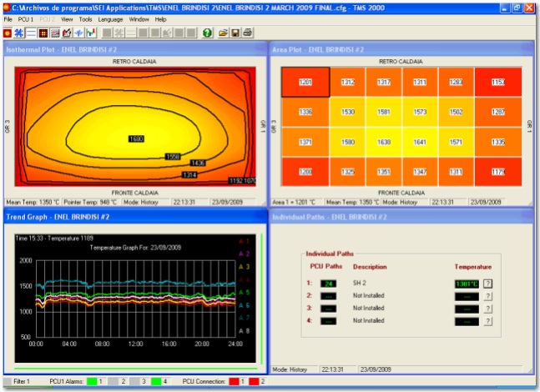Open the Tools menu
This screenshot has width=540, height=392.
85,18
